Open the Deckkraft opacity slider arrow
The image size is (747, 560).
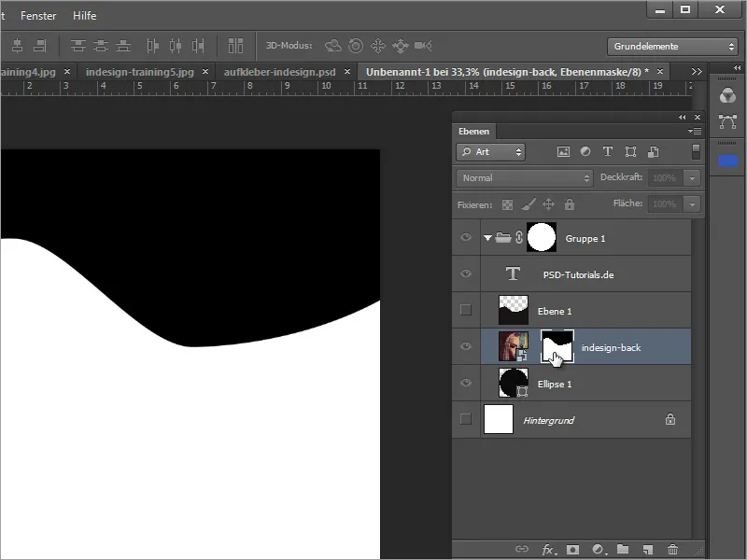click(x=692, y=178)
